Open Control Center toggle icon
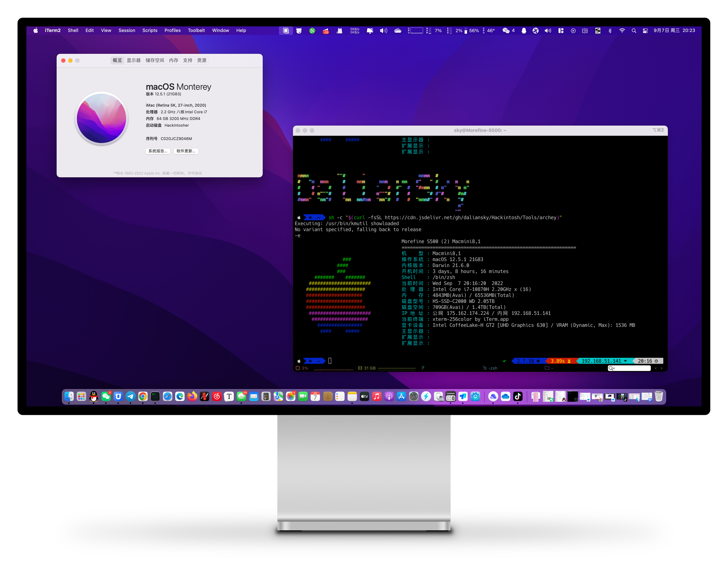The width and height of the screenshot is (728, 584). (645, 30)
